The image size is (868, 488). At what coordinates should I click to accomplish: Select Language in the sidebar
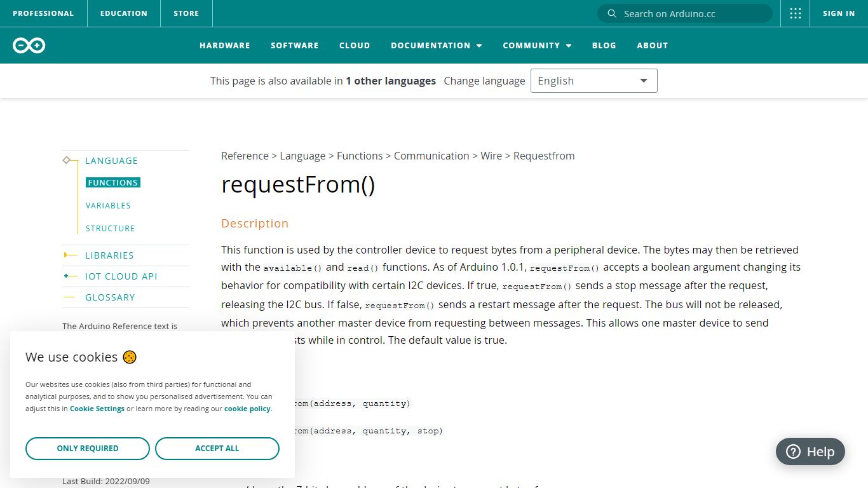[x=111, y=161]
